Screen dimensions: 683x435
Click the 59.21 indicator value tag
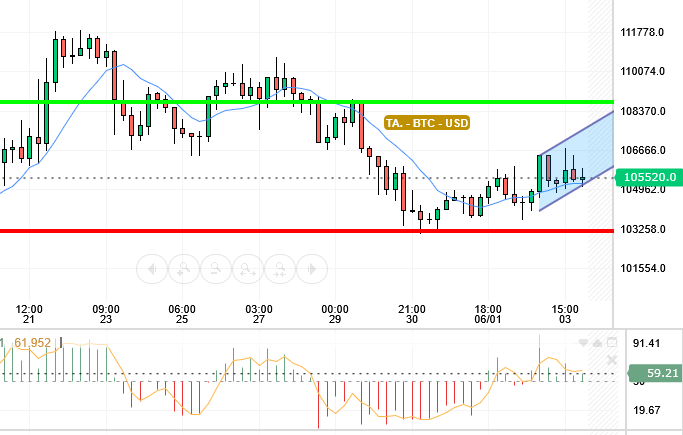656,373
